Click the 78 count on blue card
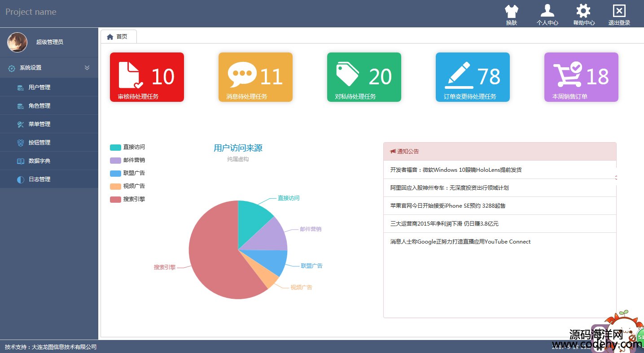Image resolution: width=644 pixels, height=353 pixels. [489, 77]
